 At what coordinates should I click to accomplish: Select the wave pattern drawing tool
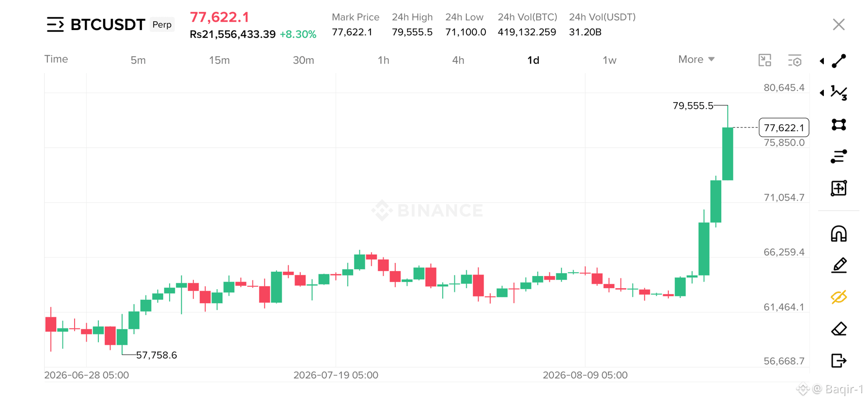[x=839, y=93]
